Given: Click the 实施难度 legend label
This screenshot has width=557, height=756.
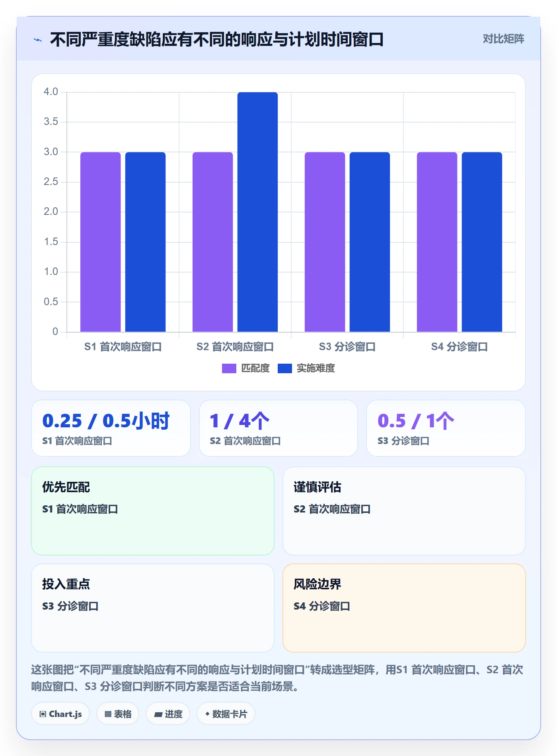Looking at the screenshot, I should (316, 368).
